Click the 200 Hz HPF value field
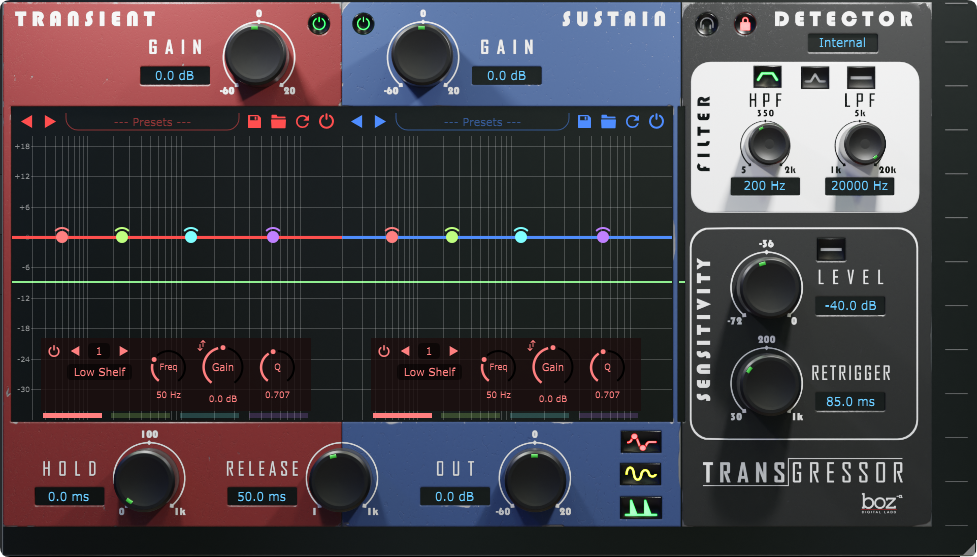977x557 pixels. 765,186
